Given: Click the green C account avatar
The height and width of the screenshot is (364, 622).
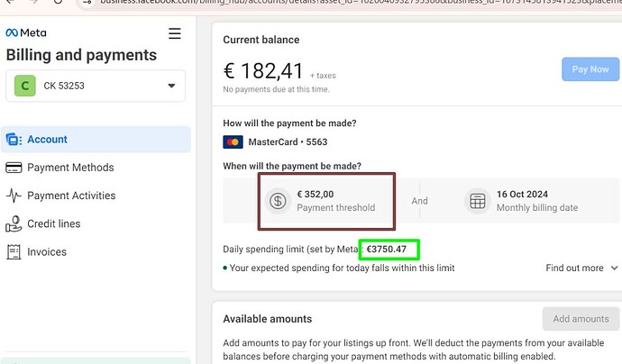Looking at the screenshot, I should 25,86.
